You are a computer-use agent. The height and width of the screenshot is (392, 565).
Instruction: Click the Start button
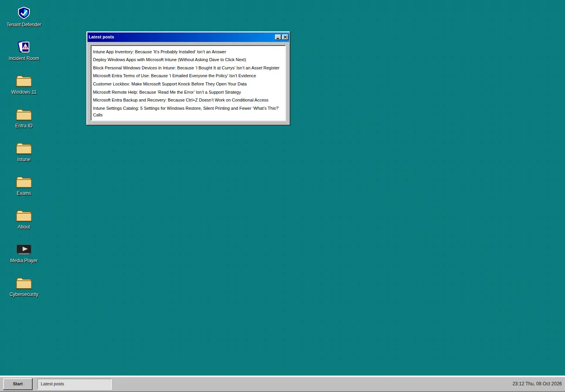[18, 384]
